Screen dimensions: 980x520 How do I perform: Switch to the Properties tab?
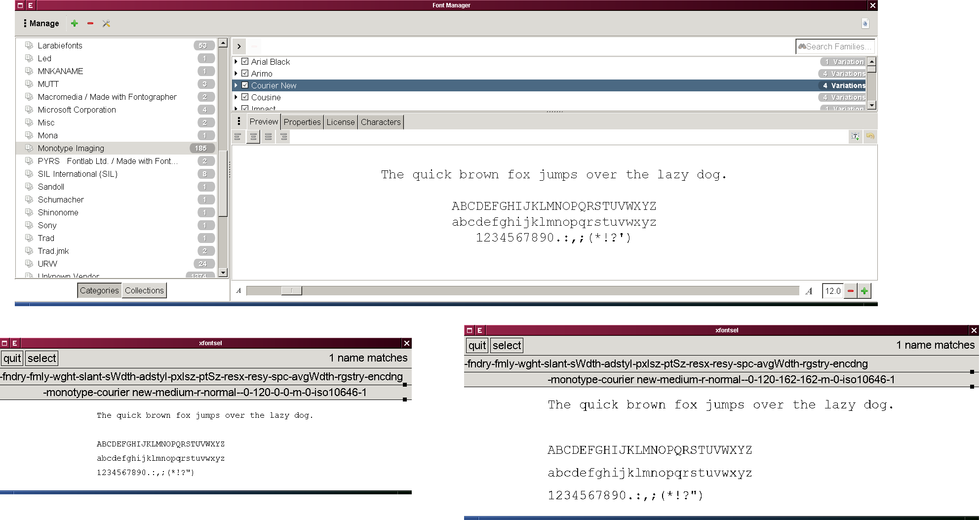point(302,122)
